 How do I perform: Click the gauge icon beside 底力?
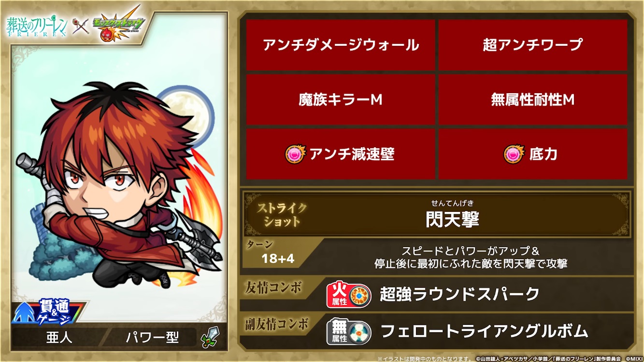[x=514, y=154]
